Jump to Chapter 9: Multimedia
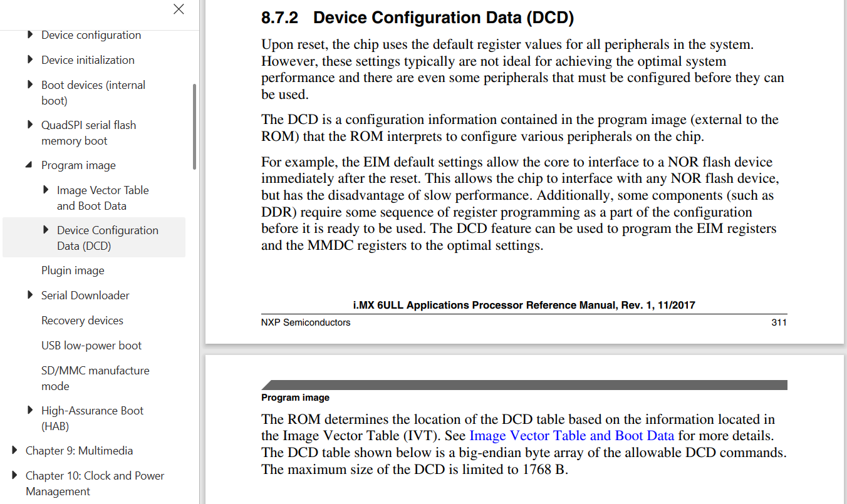The height and width of the screenshot is (504, 847). [79, 451]
